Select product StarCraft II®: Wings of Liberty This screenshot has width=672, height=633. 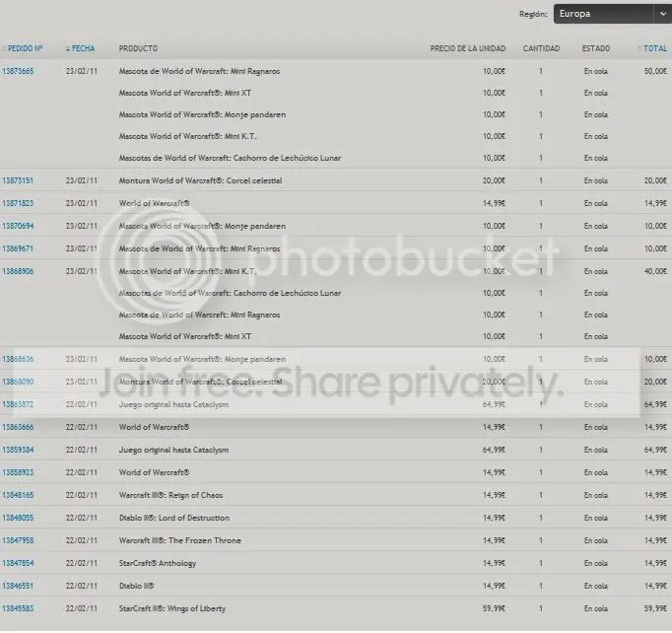172,608
